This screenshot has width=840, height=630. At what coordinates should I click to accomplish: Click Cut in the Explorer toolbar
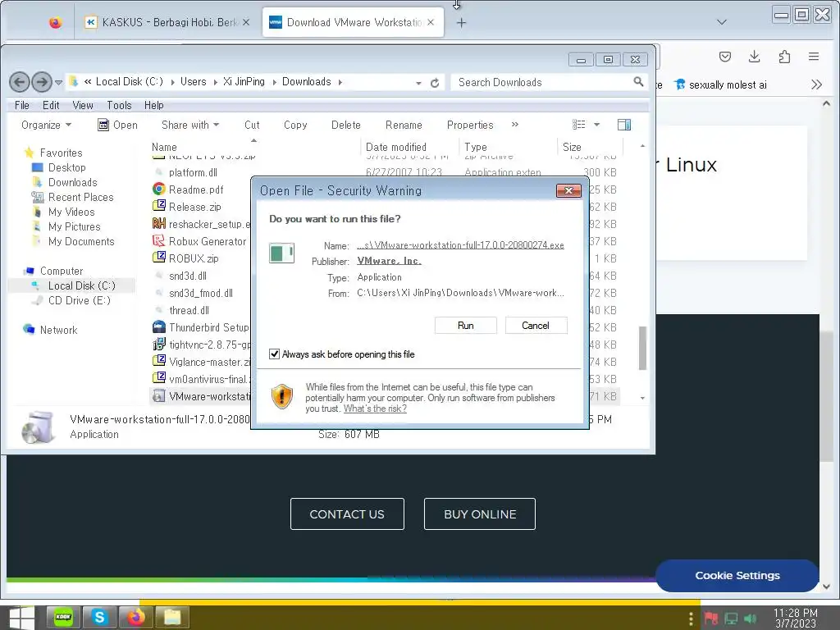coord(252,125)
